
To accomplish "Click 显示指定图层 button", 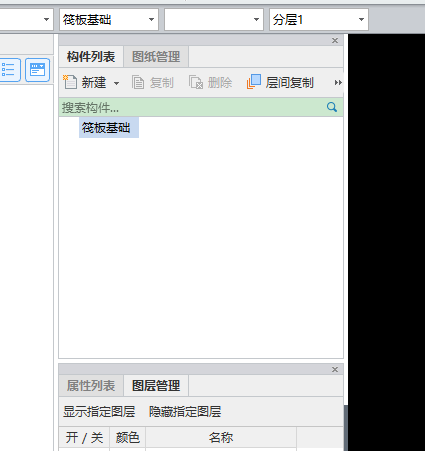I will (x=99, y=412).
